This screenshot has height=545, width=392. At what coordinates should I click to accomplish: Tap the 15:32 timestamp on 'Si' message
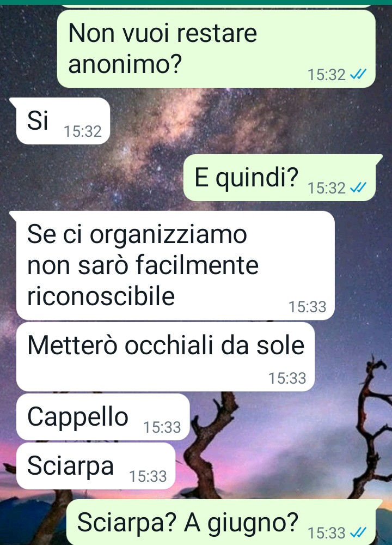(x=83, y=131)
